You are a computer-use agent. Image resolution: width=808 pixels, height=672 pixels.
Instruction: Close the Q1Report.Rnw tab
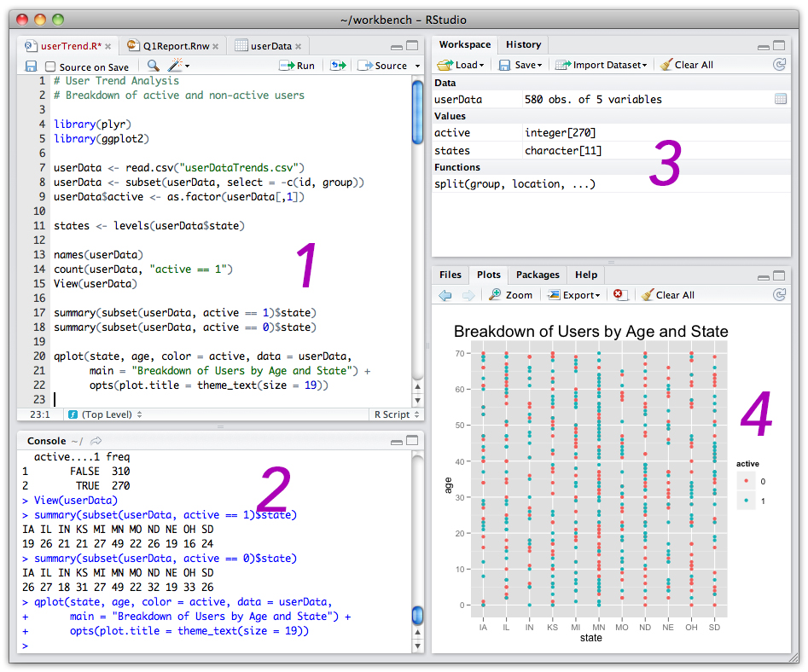pos(216,46)
